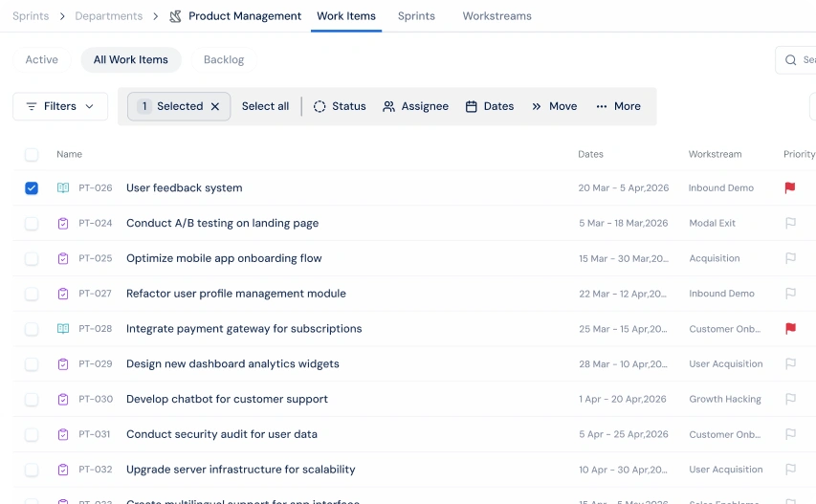Toggle the header select-all checkbox
816x504 pixels.
point(32,155)
